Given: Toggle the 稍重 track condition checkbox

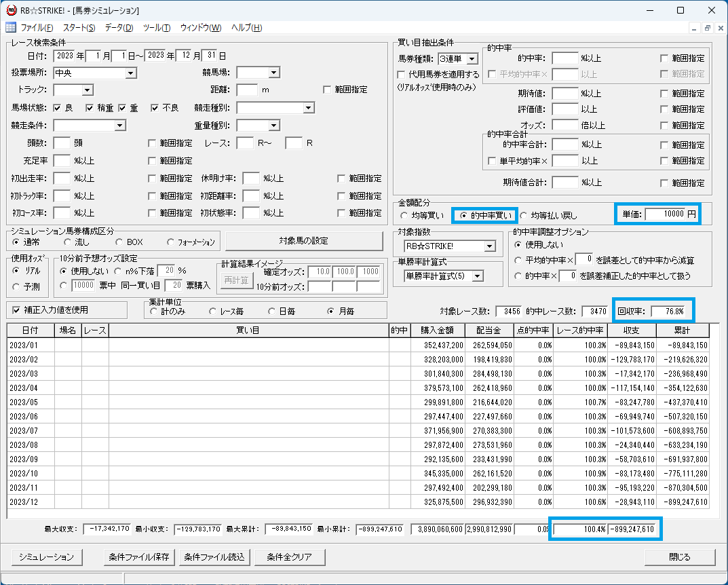Looking at the screenshot, I should (x=90, y=108).
